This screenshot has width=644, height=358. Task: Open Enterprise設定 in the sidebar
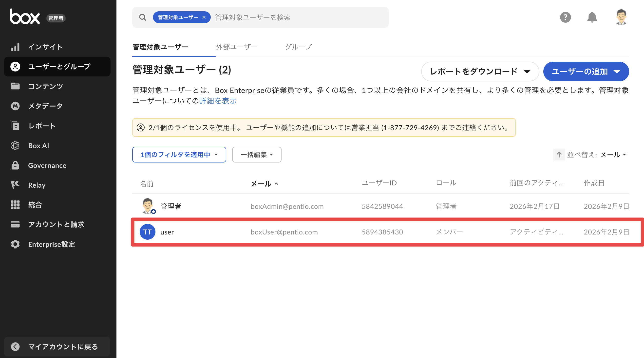(x=57, y=244)
